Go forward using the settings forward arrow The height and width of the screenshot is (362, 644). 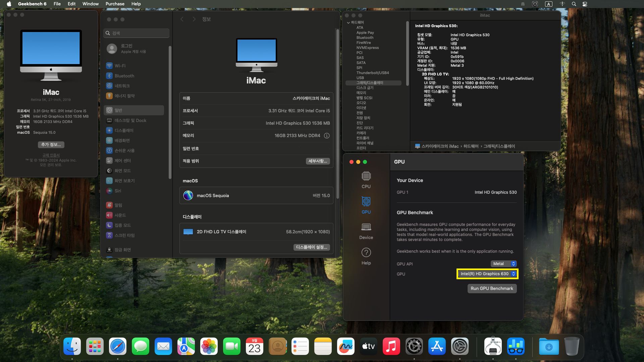point(194,19)
